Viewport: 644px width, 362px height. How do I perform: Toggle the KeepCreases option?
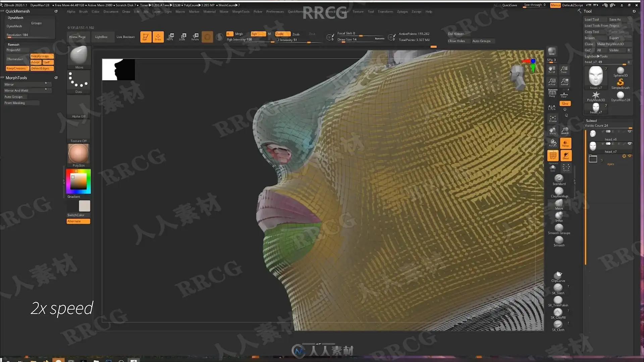click(x=17, y=68)
